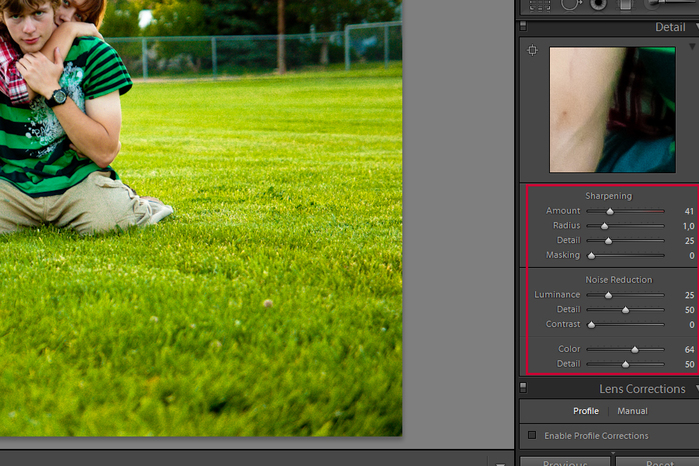Click the Radius value 1,0

(x=688, y=226)
